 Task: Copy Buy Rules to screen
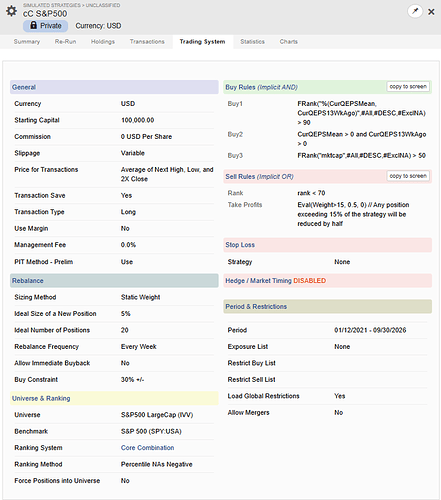coord(408,87)
